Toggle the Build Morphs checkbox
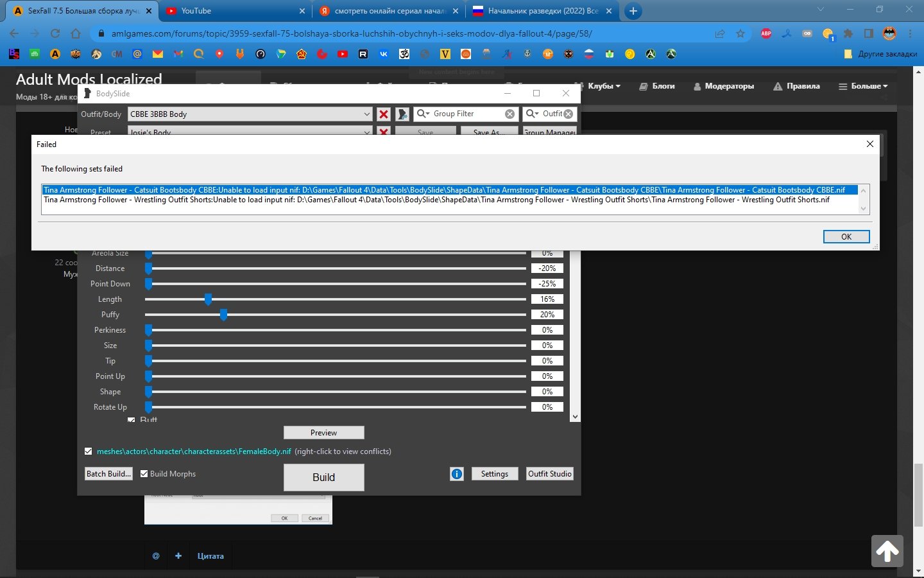 144,474
